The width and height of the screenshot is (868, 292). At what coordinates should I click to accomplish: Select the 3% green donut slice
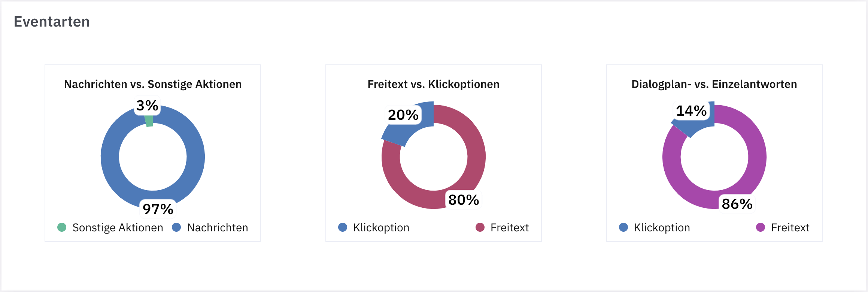tap(149, 121)
